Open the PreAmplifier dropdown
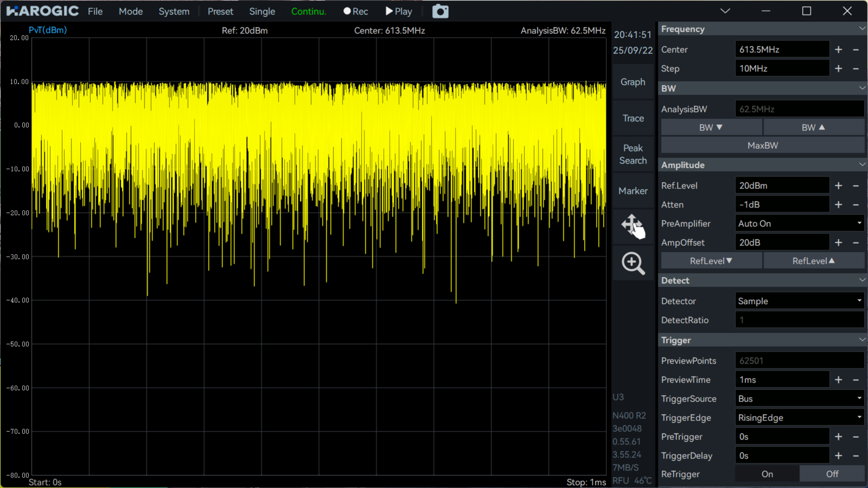This screenshot has width=868, height=488. [x=799, y=224]
